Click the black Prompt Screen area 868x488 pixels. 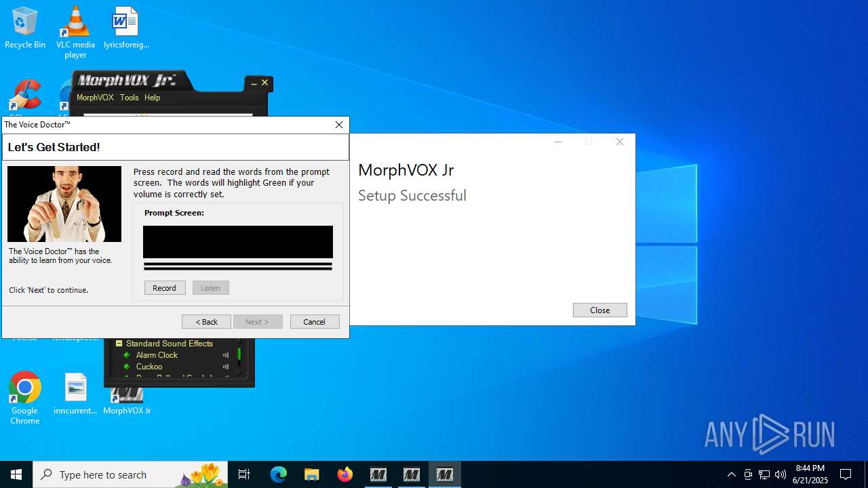[x=238, y=242]
